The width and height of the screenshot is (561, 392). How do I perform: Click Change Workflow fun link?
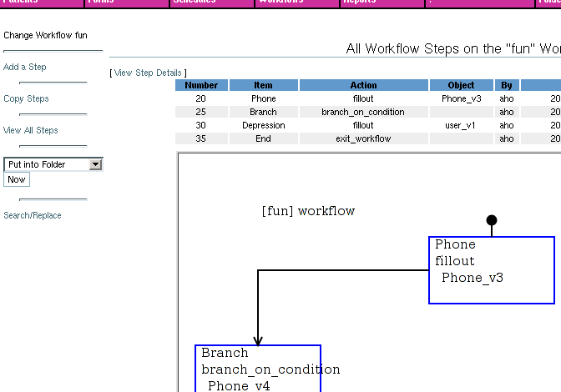click(45, 35)
